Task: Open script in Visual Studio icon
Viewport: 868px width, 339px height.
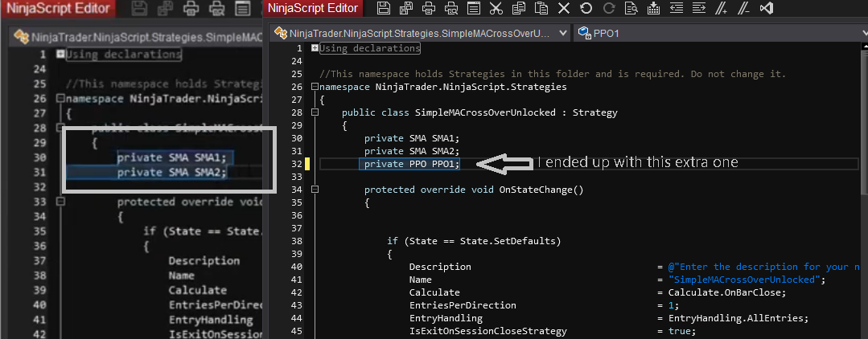Action: click(766, 8)
